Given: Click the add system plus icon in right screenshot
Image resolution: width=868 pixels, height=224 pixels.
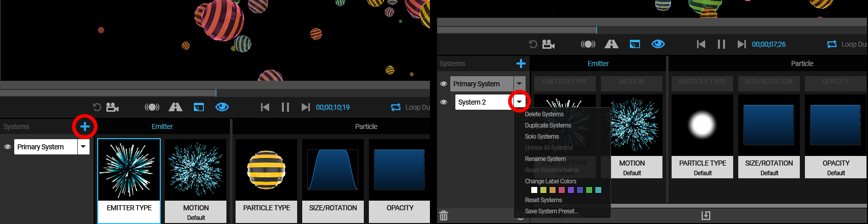Looking at the screenshot, I should coord(521,63).
